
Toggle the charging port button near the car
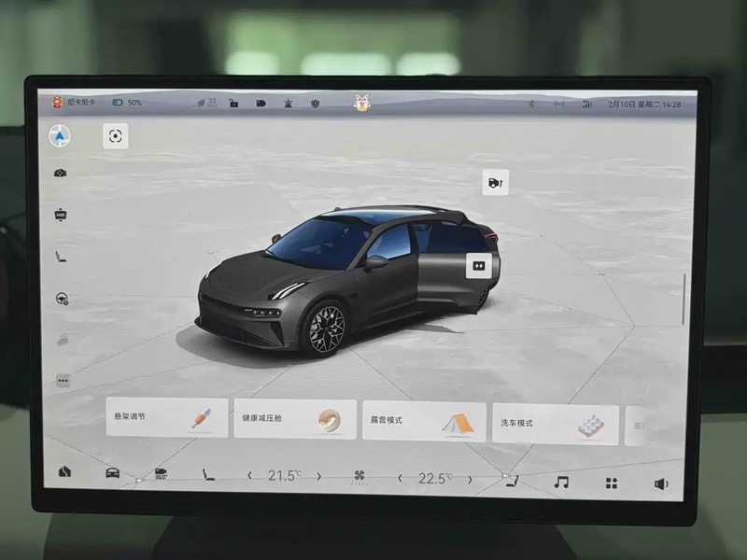point(495,182)
